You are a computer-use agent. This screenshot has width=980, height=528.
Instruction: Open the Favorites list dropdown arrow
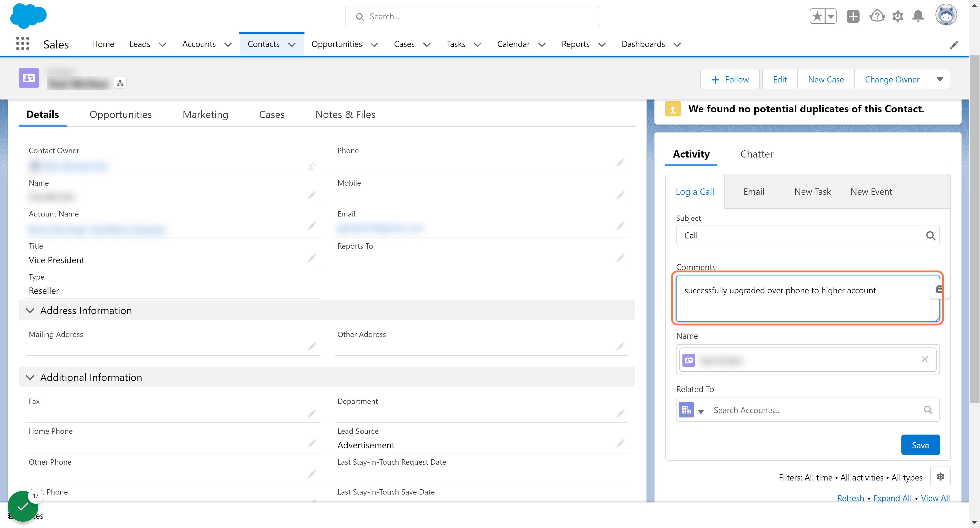click(831, 16)
